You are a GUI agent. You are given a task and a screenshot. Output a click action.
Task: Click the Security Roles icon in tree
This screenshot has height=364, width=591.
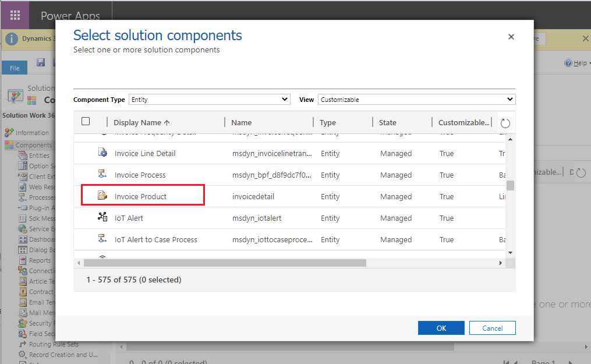click(23, 323)
